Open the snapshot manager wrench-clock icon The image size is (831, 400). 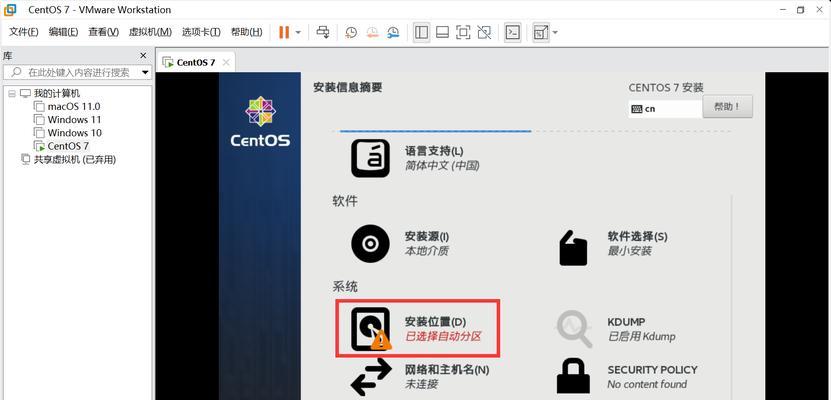[393, 32]
